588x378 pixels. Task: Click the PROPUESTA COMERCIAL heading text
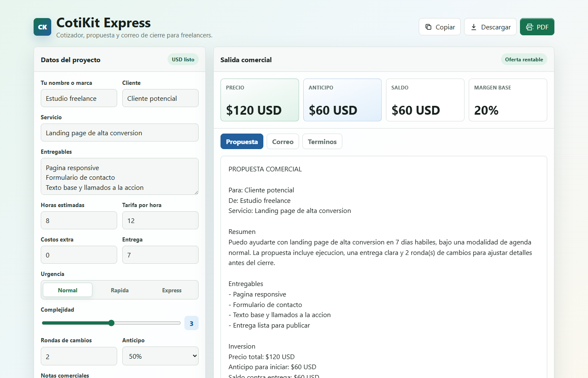pyautogui.click(x=265, y=169)
